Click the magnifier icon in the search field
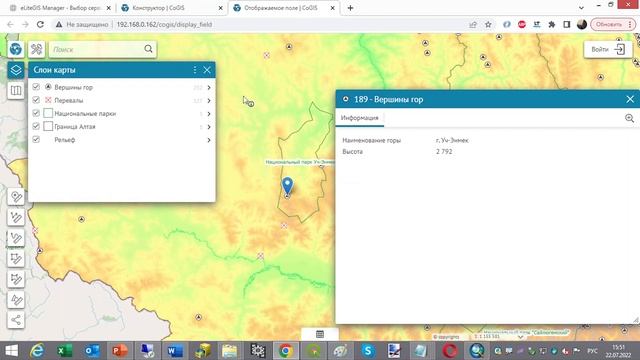This screenshot has height=360, width=640. (x=148, y=49)
